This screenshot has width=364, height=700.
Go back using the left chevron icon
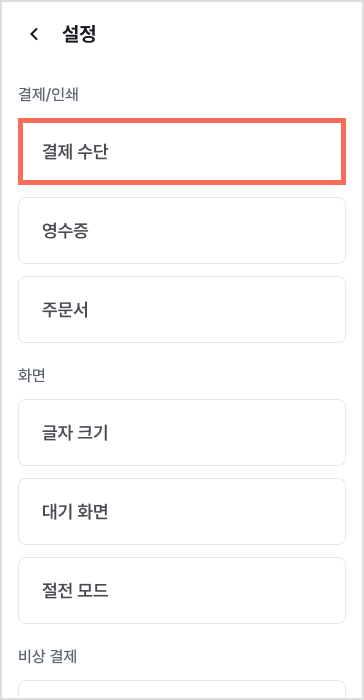tap(34, 34)
